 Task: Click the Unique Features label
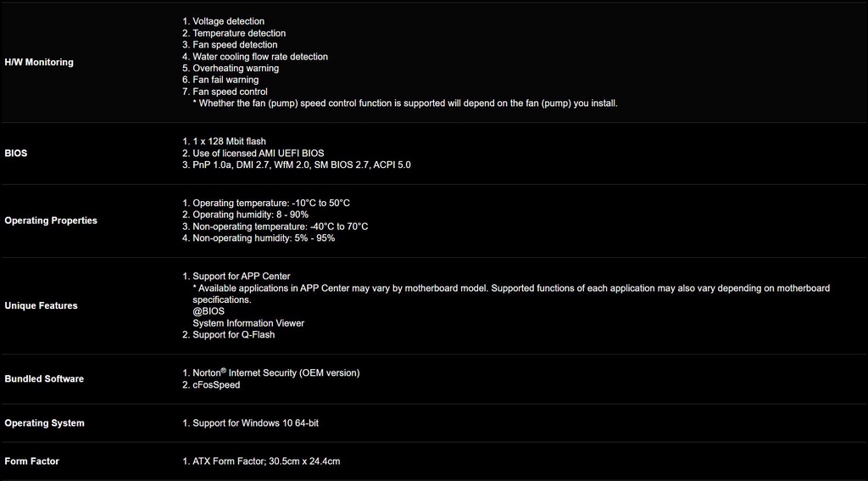click(41, 305)
